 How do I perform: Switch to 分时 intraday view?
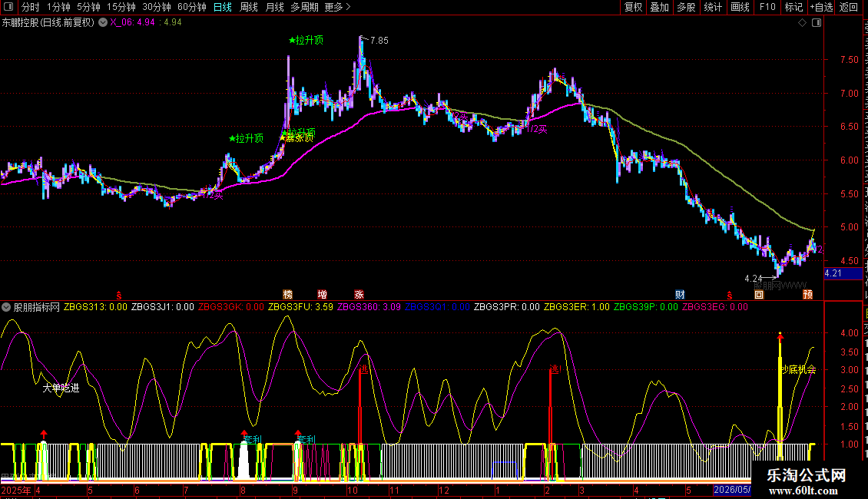pyautogui.click(x=31, y=7)
